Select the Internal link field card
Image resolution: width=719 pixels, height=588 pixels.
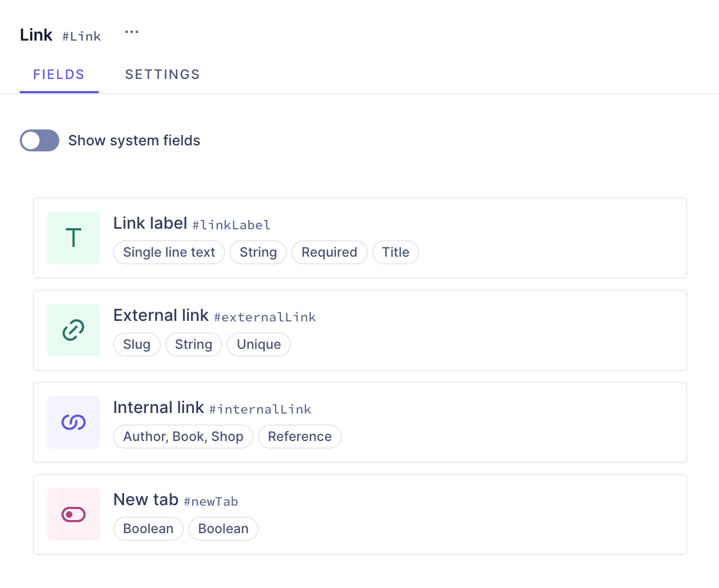pos(359,422)
